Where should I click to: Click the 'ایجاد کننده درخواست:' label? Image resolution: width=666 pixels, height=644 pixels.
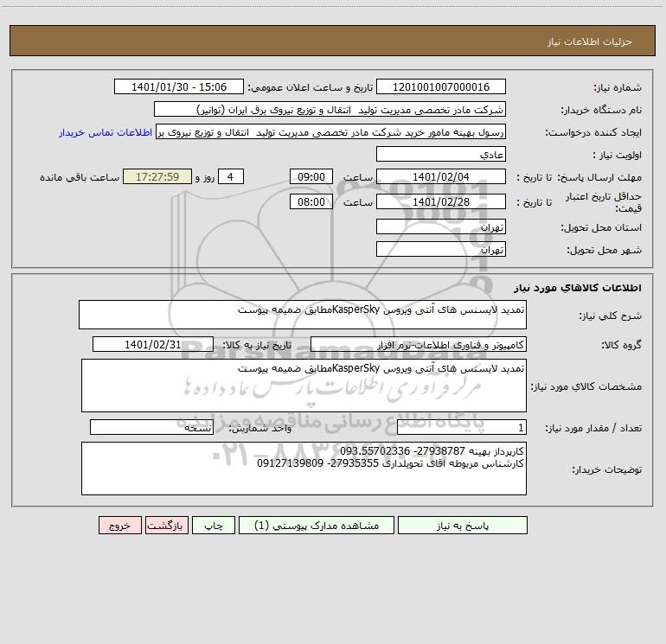click(594, 133)
